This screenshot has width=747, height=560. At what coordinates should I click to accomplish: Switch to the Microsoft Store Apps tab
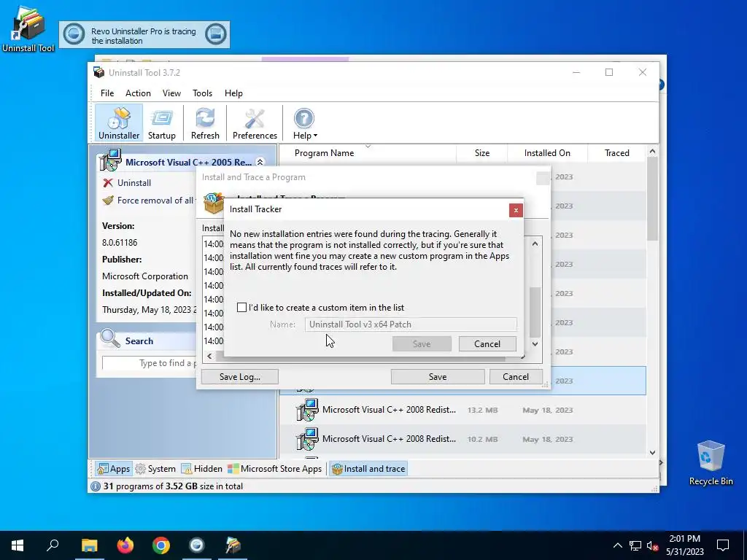(x=275, y=469)
